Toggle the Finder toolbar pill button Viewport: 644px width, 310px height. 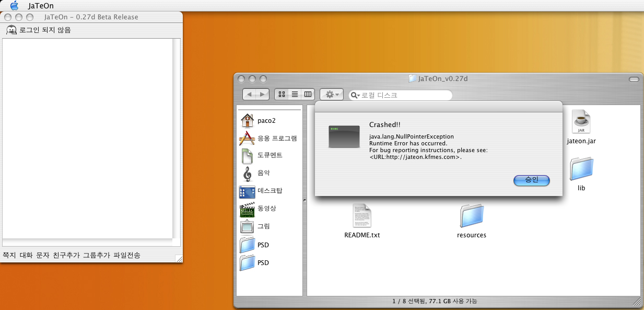click(634, 79)
